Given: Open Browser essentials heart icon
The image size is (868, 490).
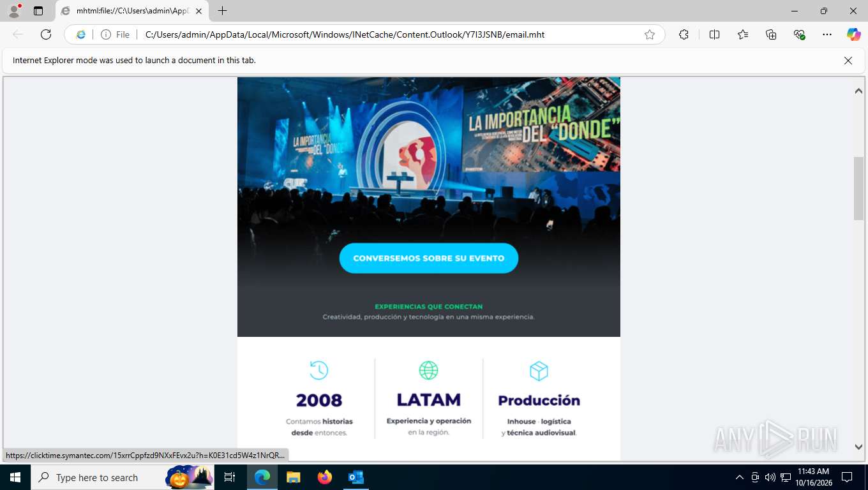Looking at the screenshot, I should point(799,34).
